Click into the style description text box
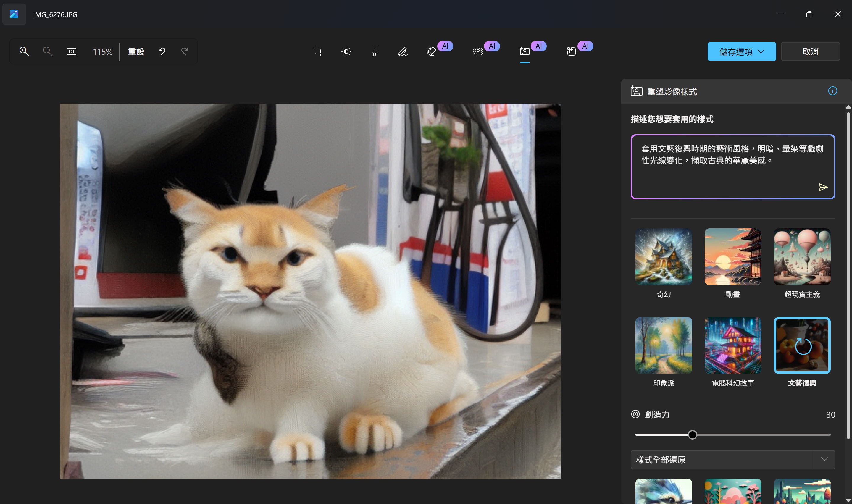The image size is (852, 504). [x=723, y=173]
